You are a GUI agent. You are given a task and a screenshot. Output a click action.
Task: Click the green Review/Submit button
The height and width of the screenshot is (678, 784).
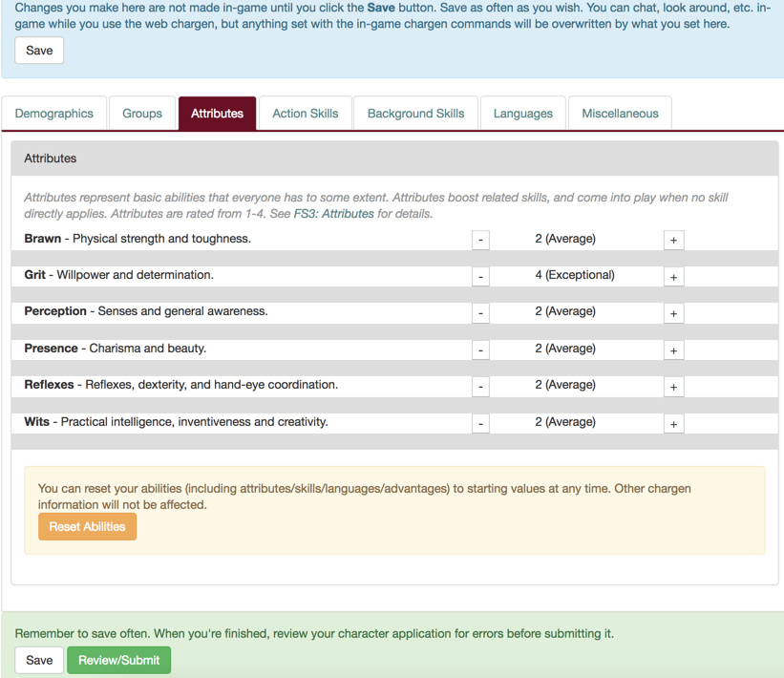pyautogui.click(x=118, y=660)
